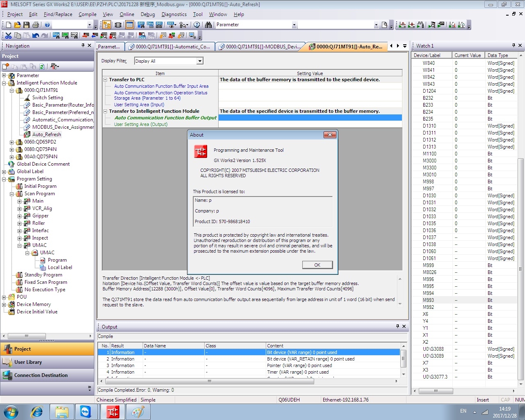
Task: Click User Setting Area (Output) link
Action: click(141, 124)
